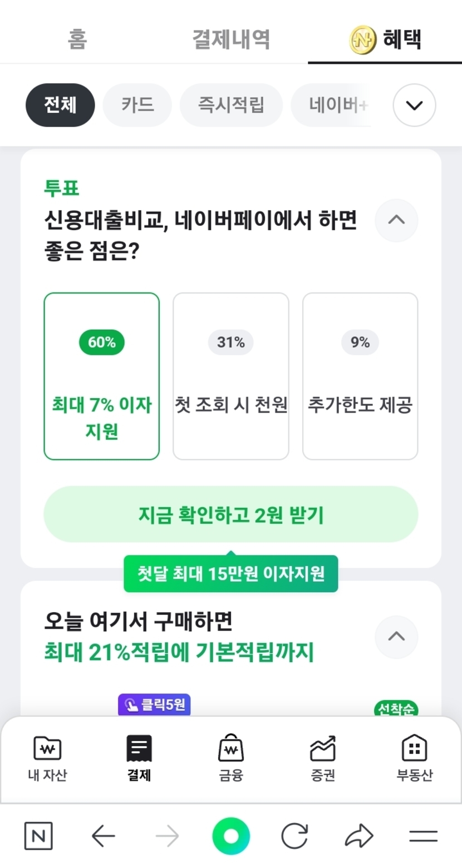Expand the category filter dropdown arrow

(414, 105)
